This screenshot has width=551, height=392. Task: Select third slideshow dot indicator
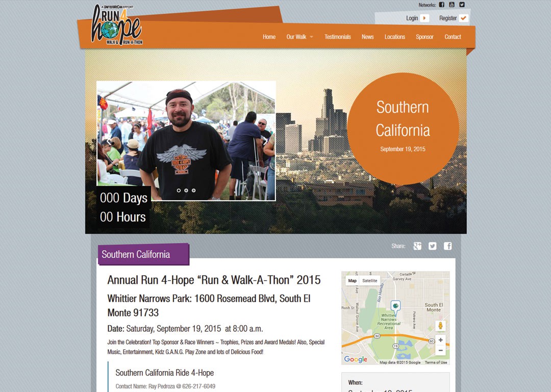[194, 190]
